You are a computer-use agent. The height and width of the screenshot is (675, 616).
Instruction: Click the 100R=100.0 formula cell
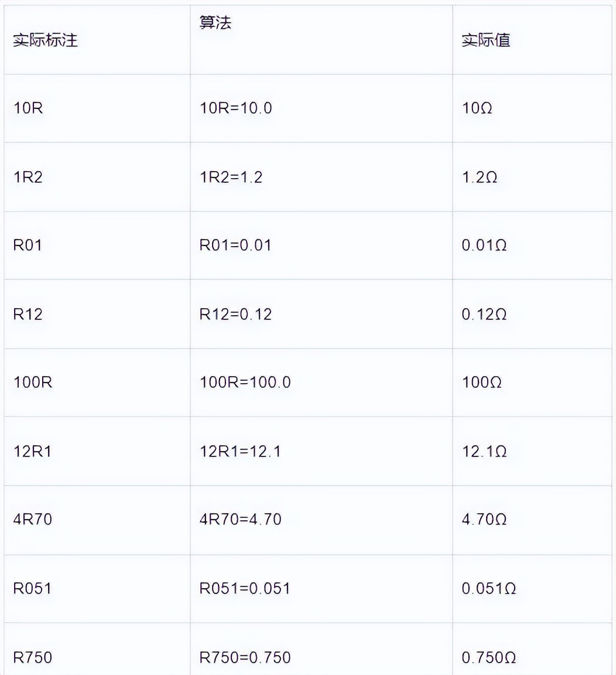point(245,383)
